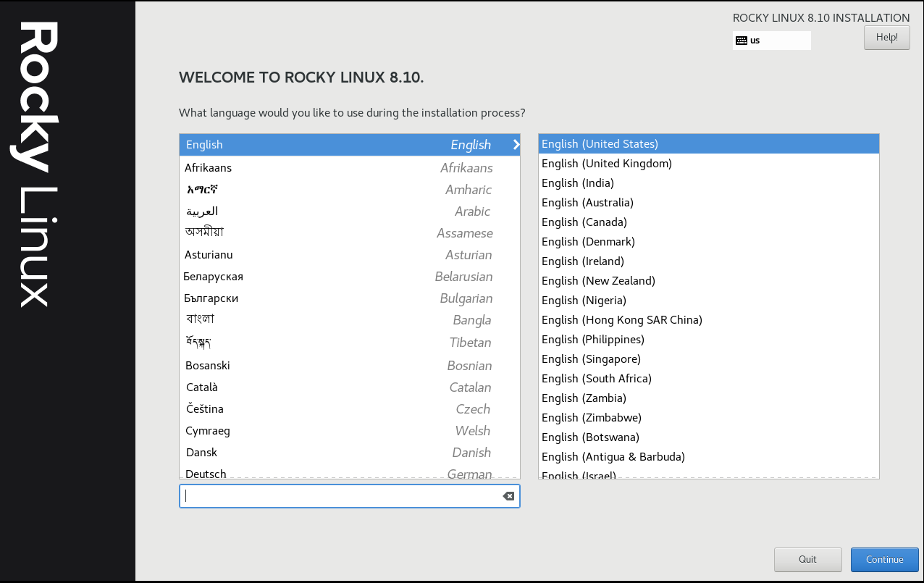
Task: Select English in the language list
Action: pyautogui.click(x=350, y=145)
